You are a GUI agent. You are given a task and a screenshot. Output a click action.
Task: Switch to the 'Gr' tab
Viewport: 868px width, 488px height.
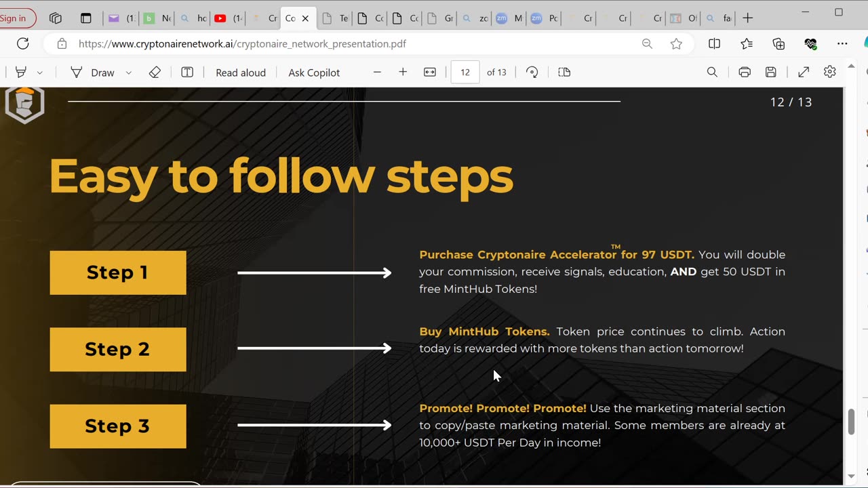click(440, 18)
